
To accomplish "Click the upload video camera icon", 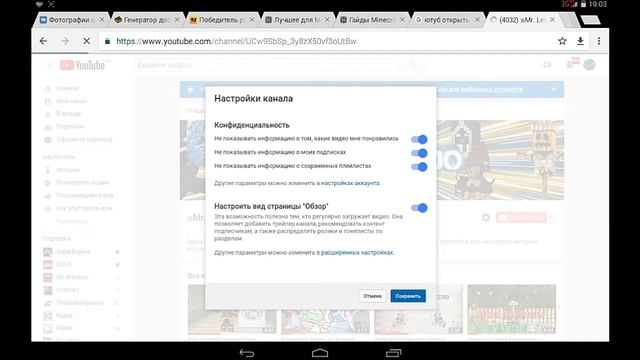I will click(x=547, y=64).
